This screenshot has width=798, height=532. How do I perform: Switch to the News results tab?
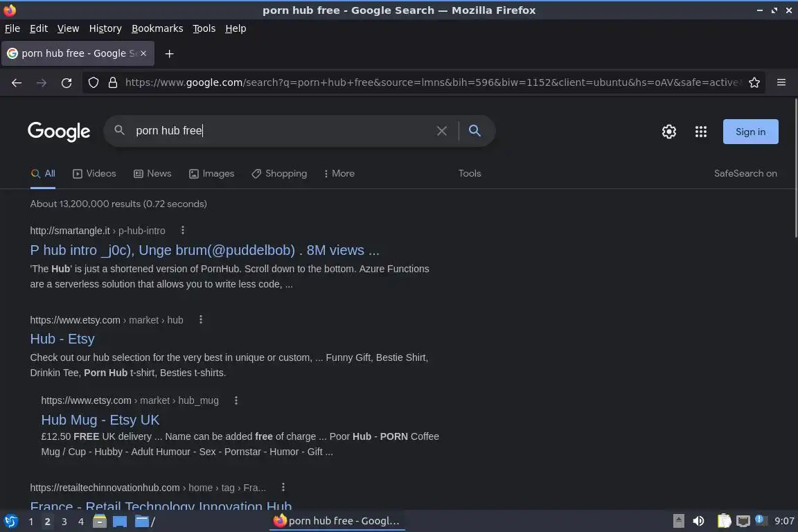[152, 174]
